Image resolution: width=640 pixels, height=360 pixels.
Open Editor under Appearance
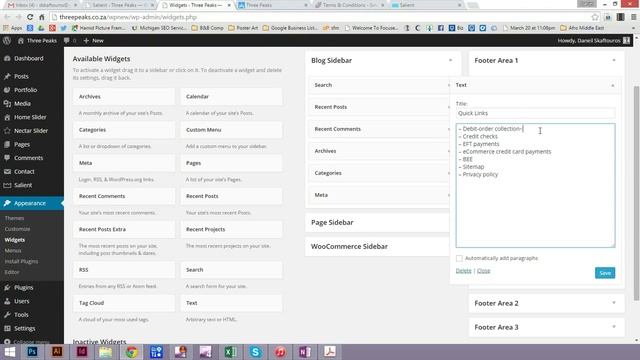12,272
